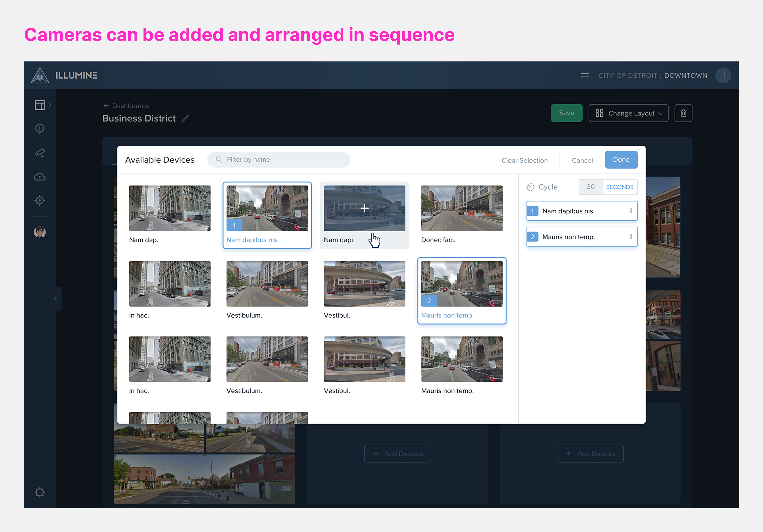Click Clear Selection

pyautogui.click(x=524, y=160)
